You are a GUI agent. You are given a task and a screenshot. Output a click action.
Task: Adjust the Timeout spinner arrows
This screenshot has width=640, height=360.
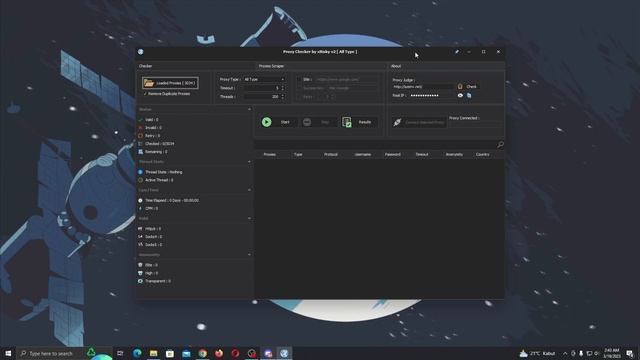click(x=283, y=88)
